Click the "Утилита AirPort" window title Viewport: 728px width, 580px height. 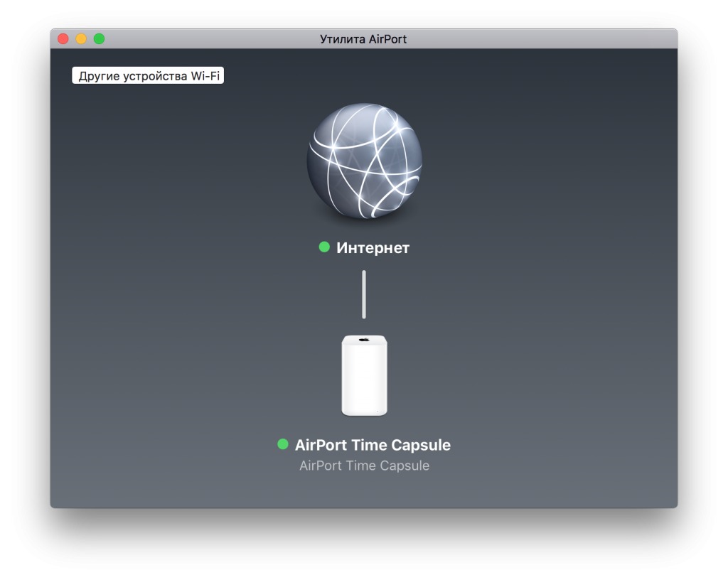click(x=363, y=39)
